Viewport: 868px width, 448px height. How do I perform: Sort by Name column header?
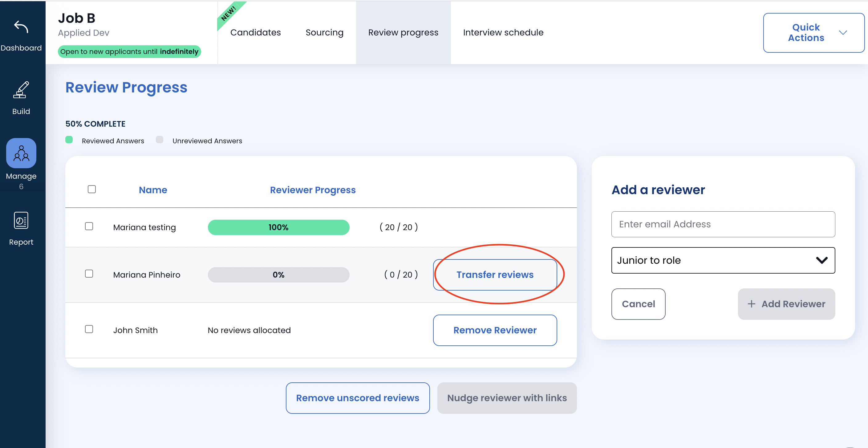point(153,190)
